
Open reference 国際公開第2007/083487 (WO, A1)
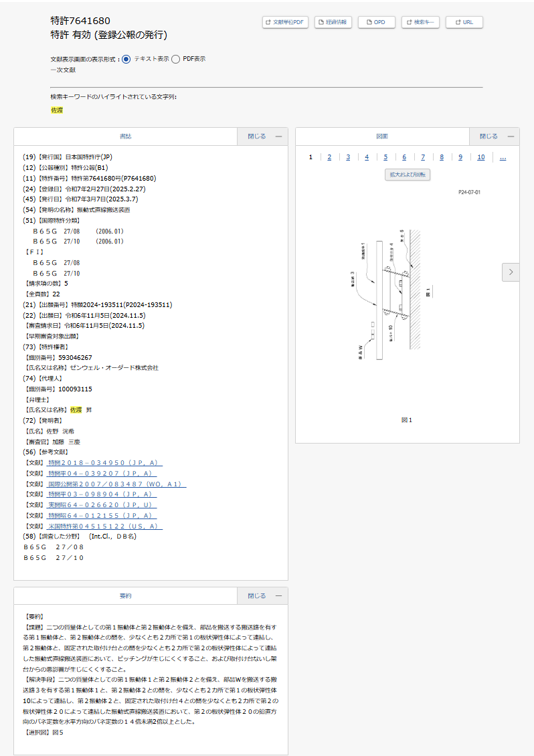point(116,484)
